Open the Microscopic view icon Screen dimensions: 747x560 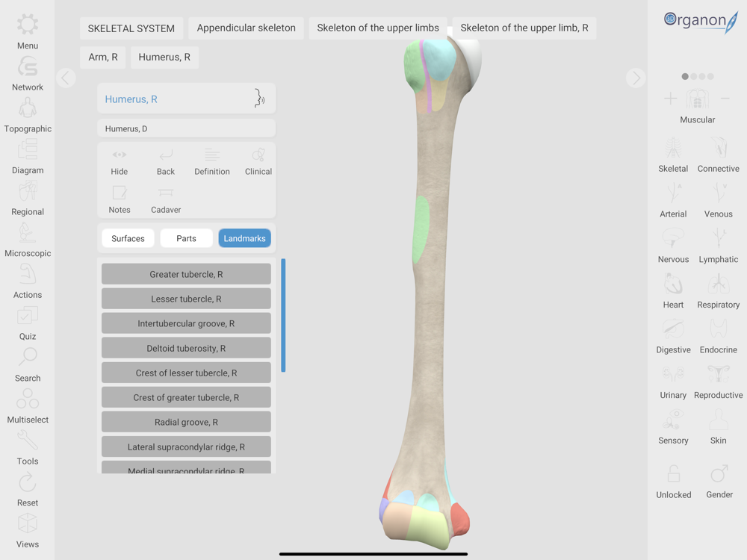tap(28, 232)
